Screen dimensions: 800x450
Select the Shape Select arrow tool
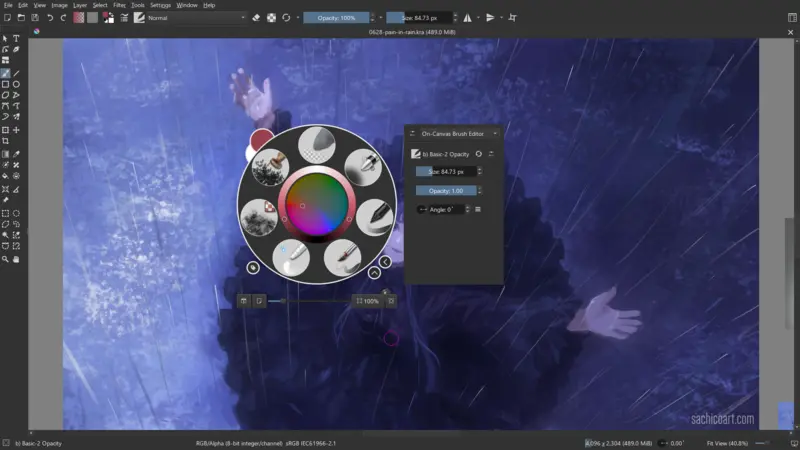click(6, 39)
